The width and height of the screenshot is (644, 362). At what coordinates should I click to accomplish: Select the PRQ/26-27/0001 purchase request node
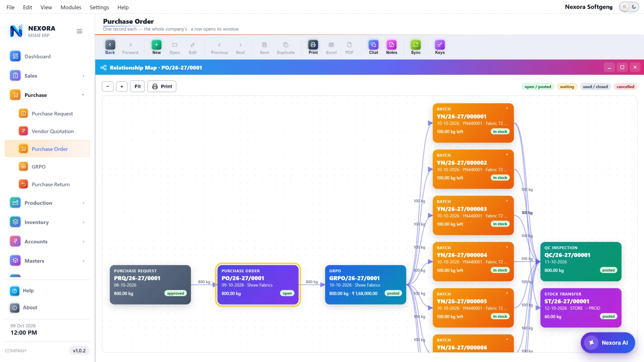pos(150,285)
